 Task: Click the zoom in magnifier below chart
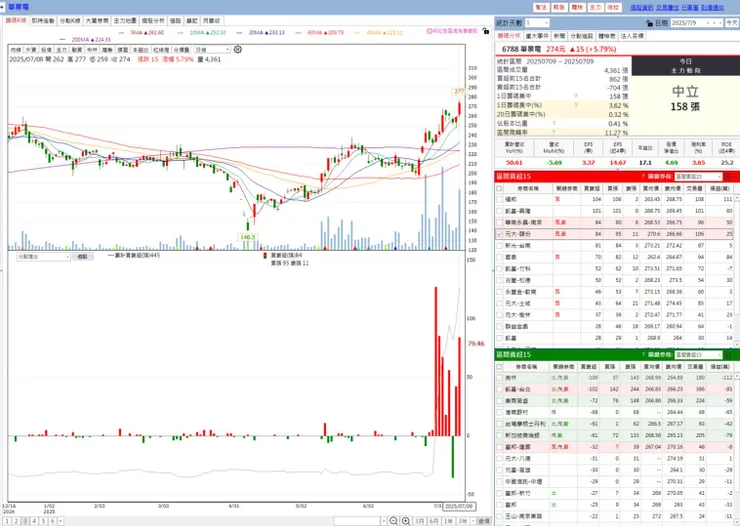(x=406, y=521)
